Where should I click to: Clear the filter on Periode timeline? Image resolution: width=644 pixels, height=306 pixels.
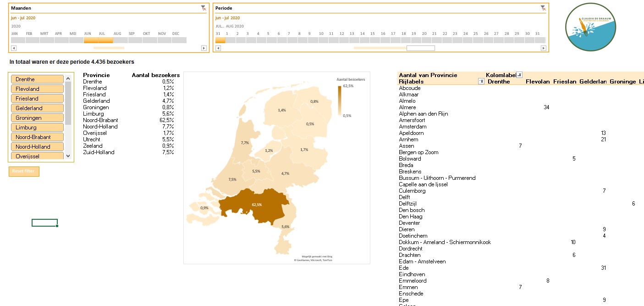543,8
